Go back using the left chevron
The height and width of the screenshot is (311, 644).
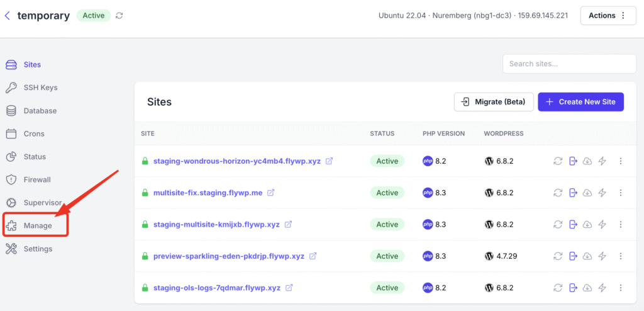point(7,16)
